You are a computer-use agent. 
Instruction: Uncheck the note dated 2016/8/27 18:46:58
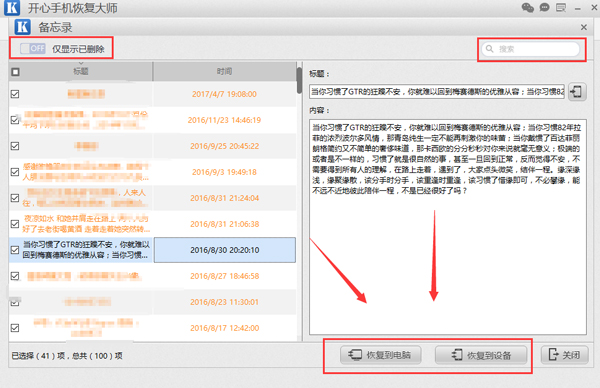[x=15, y=276]
